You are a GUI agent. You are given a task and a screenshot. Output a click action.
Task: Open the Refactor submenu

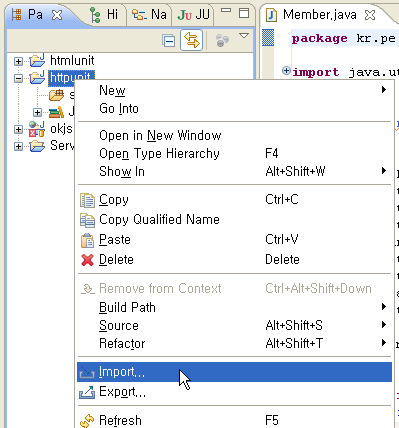click(234, 343)
